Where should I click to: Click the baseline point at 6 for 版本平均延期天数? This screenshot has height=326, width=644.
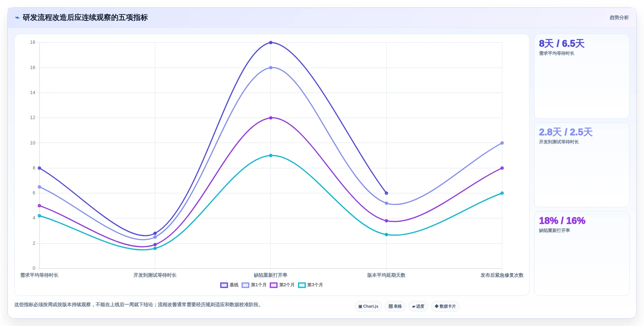386,193
